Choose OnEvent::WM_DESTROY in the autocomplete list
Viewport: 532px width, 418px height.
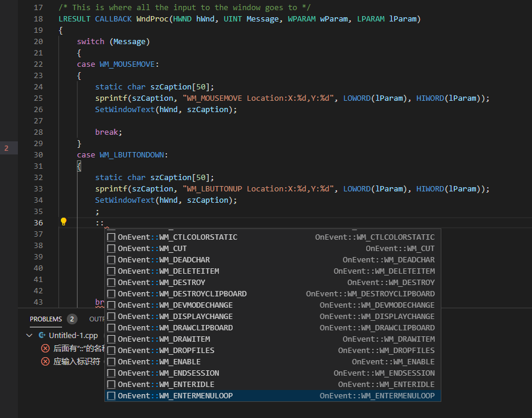(273, 282)
